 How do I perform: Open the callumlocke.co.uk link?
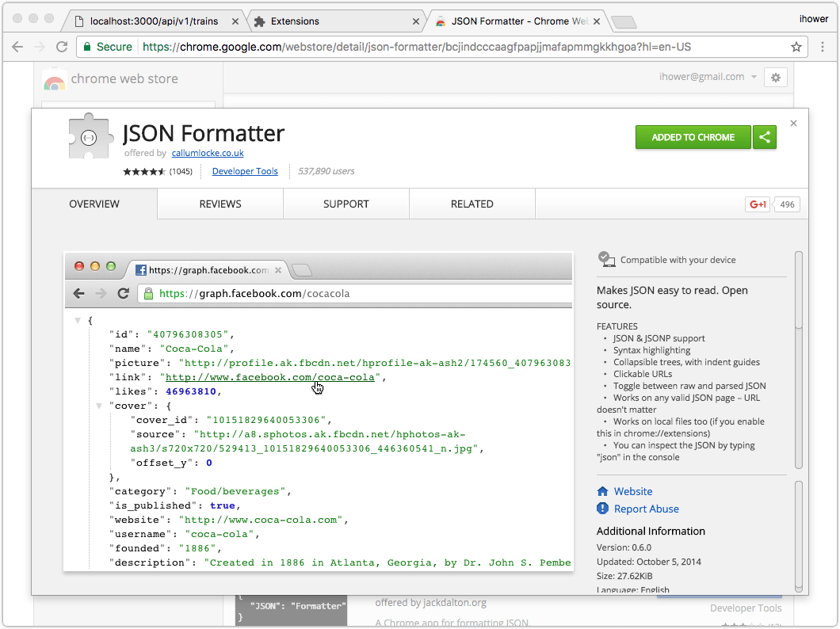pos(208,153)
